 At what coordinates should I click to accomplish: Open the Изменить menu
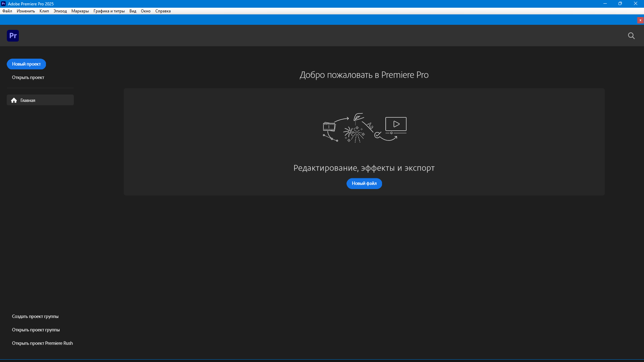[x=26, y=11]
